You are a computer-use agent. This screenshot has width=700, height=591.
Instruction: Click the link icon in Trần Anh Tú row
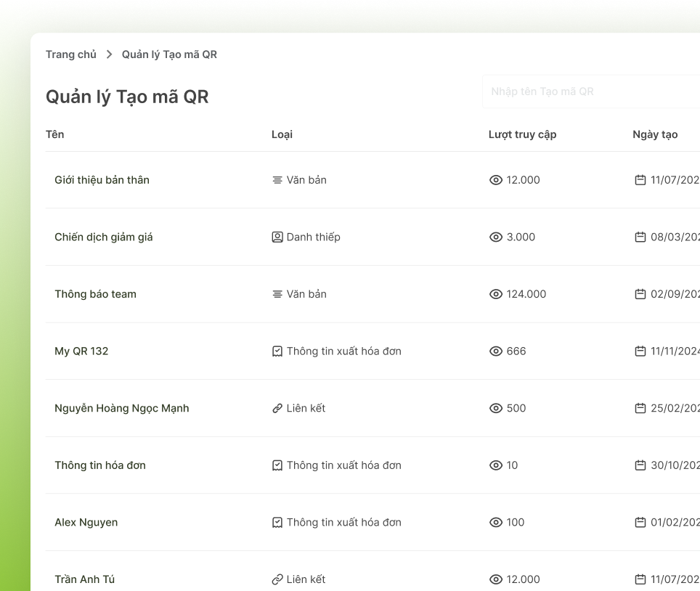(x=277, y=580)
